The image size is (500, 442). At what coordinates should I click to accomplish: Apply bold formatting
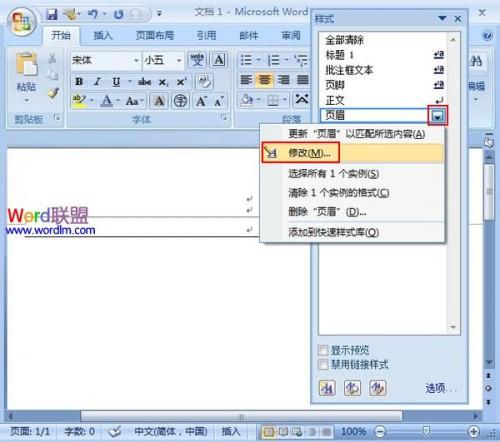(x=79, y=81)
